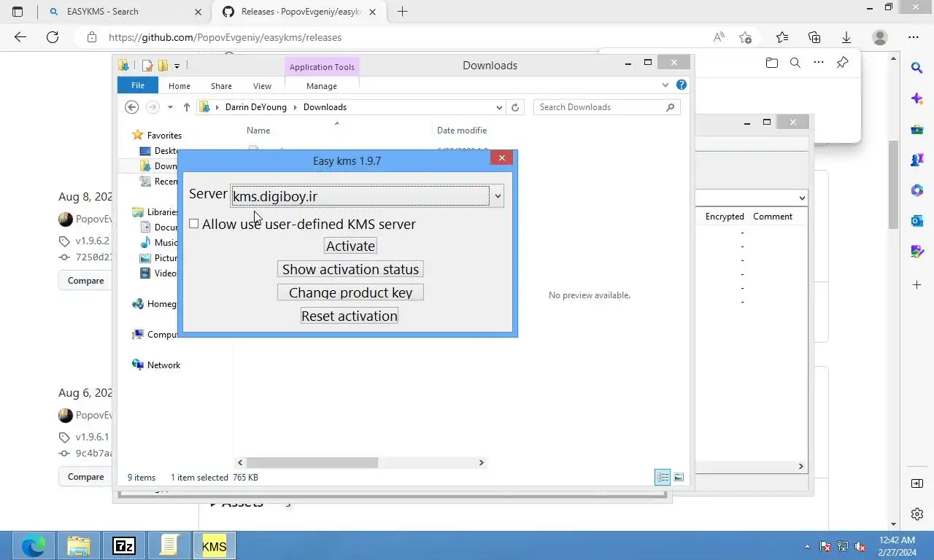The height and width of the screenshot is (560, 934).
Task: Select Libraries in the navigation pane
Action: (162, 212)
